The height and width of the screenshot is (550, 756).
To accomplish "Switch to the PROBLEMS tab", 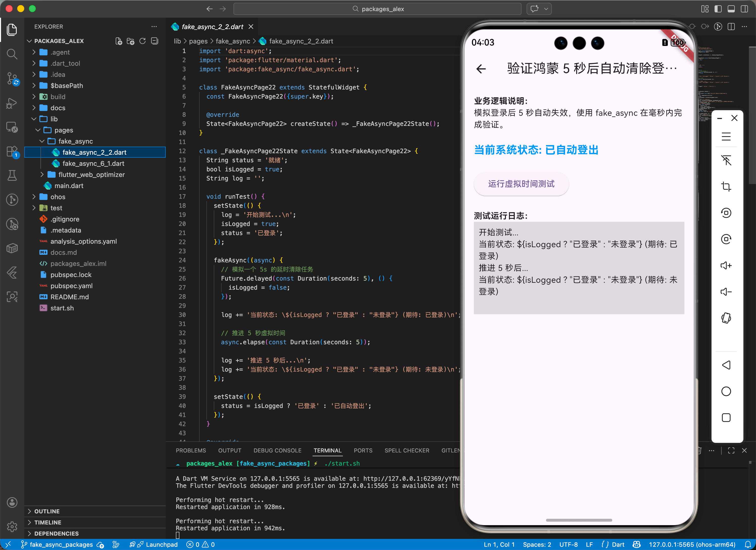I will pyautogui.click(x=191, y=450).
